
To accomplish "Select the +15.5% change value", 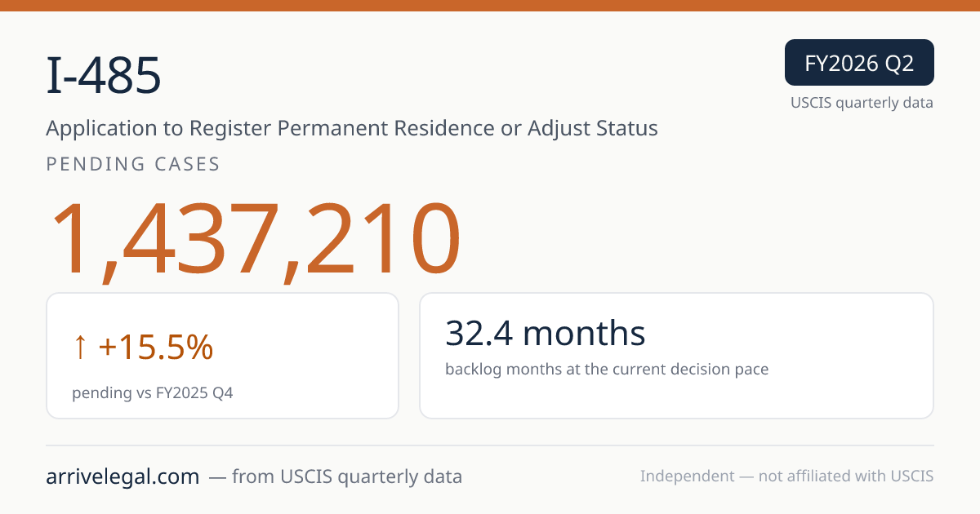I will pyautogui.click(x=155, y=348).
